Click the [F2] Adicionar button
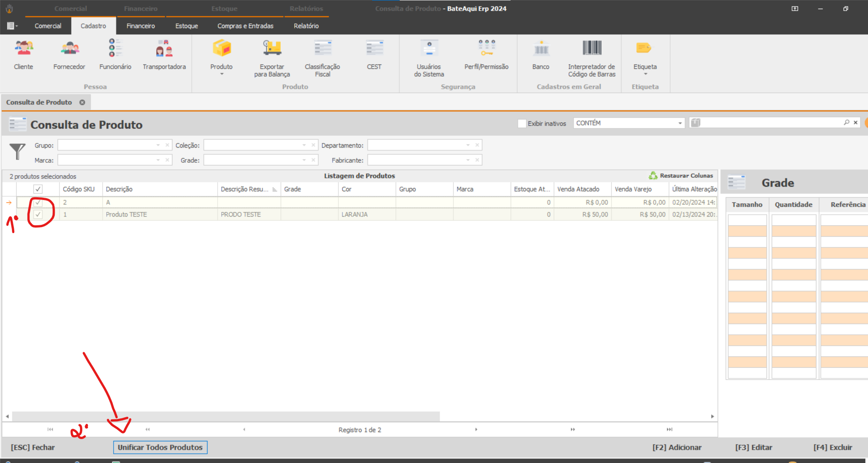This screenshot has width=868, height=463. click(677, 447)
